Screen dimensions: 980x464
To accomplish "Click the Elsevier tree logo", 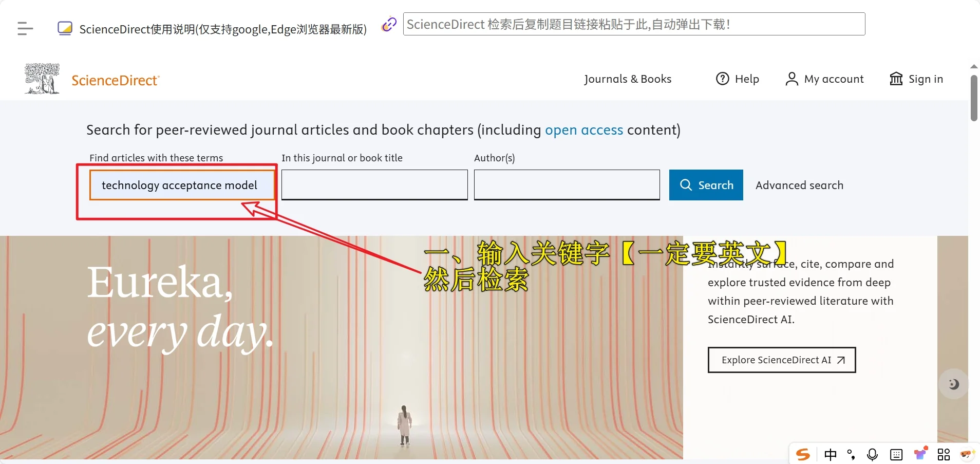I will (x=42, y=79).
